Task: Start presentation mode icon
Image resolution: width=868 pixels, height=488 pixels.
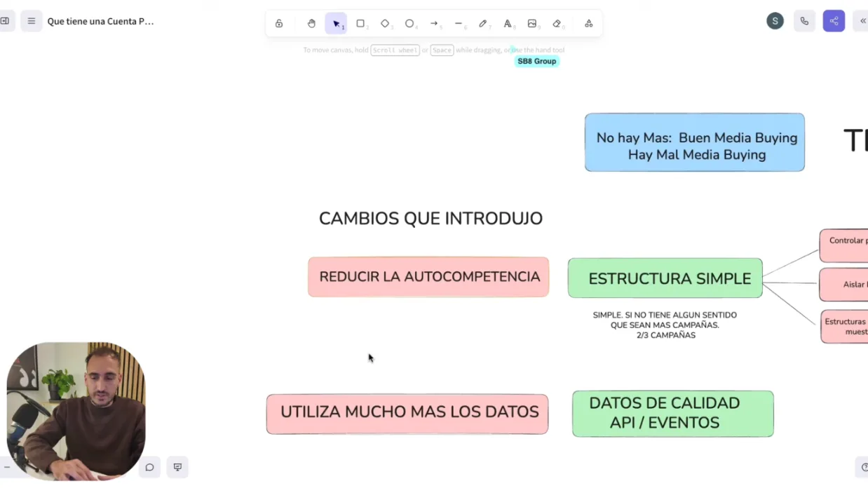Action: 177,467
